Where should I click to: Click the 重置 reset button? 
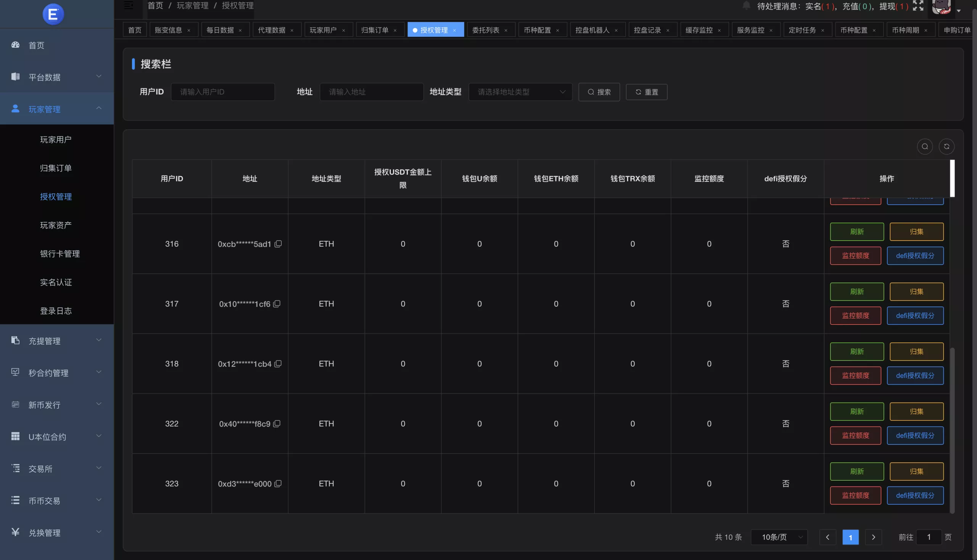(646, 92)
